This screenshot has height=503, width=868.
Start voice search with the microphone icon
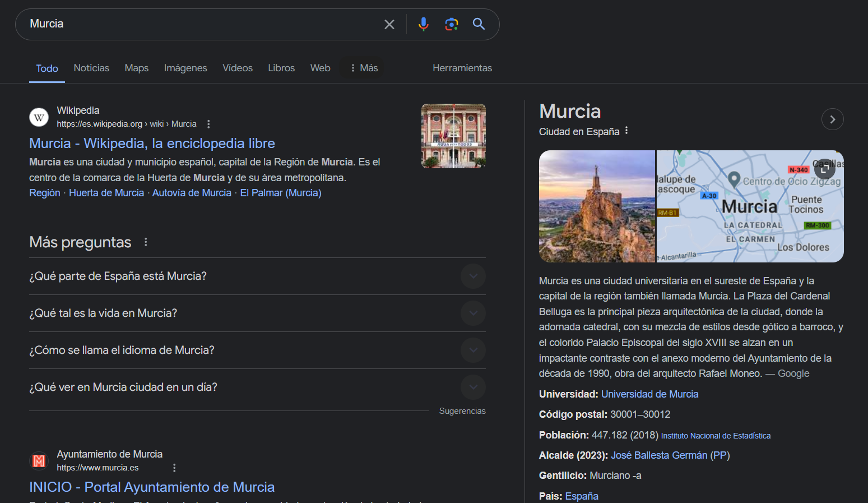424,24
